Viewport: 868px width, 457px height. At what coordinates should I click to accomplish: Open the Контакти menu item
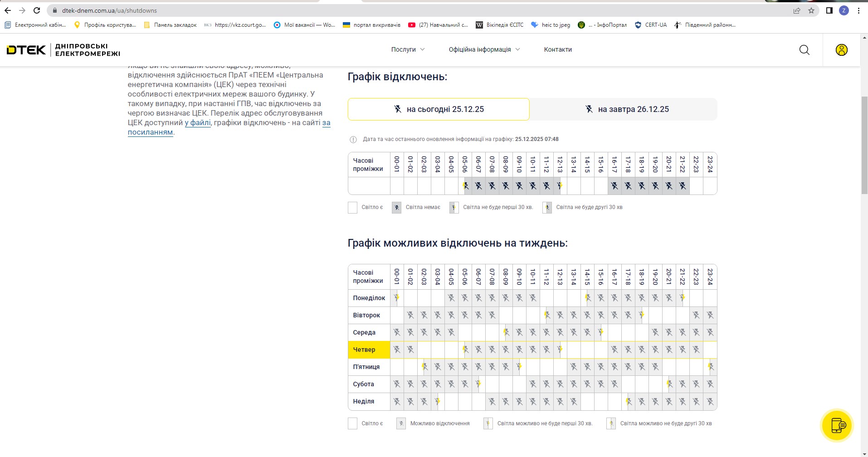(557, 49)
